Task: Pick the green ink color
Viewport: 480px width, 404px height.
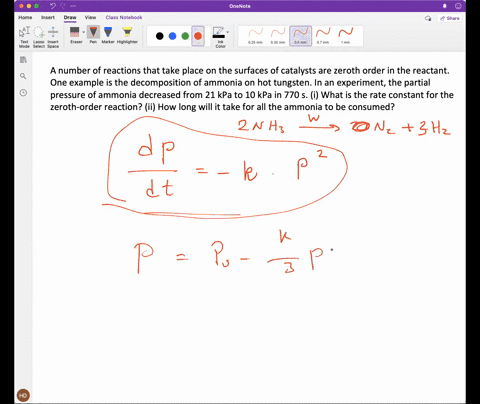Action: pyautogui.click(x=185, y=36)
